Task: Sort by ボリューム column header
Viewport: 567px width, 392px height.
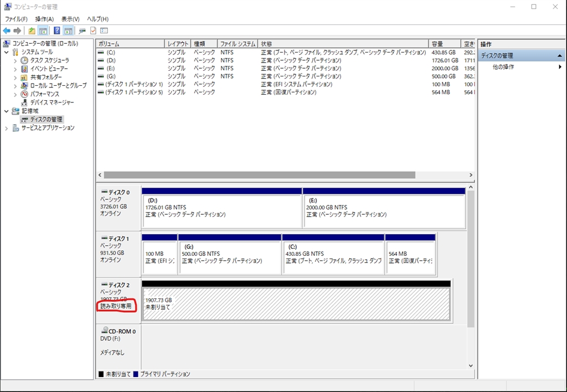Action: click(x=130, y=44)
